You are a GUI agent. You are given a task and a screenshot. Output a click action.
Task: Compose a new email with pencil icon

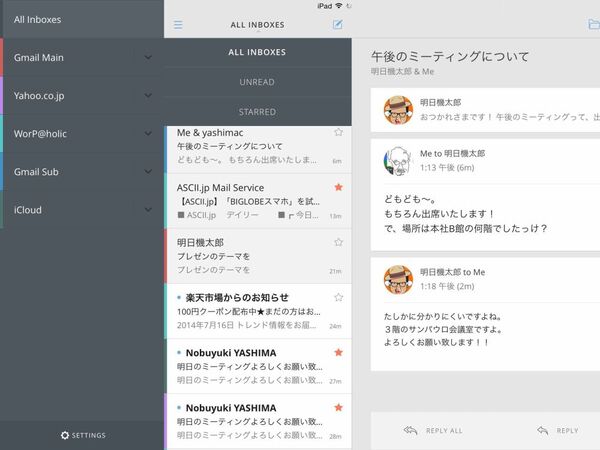(337, 24)
